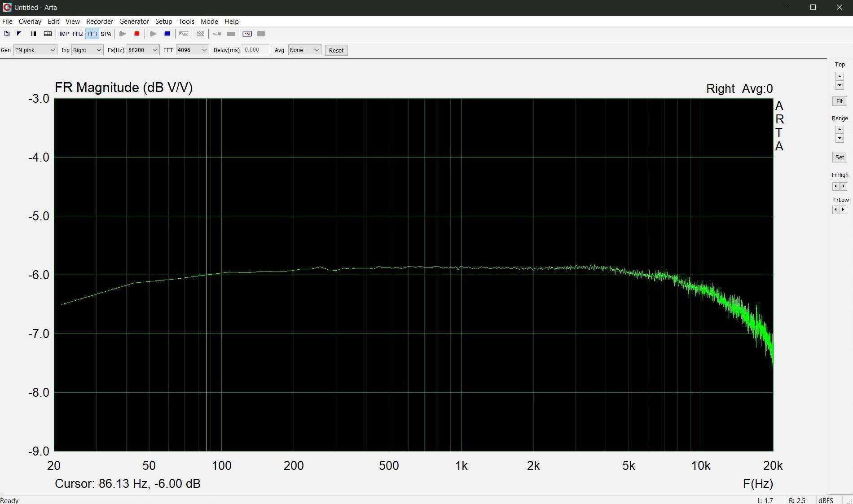Click the black-and-white triangle toolbar icon
Screen dimensions: 853x504
click(x=19, y=34)
